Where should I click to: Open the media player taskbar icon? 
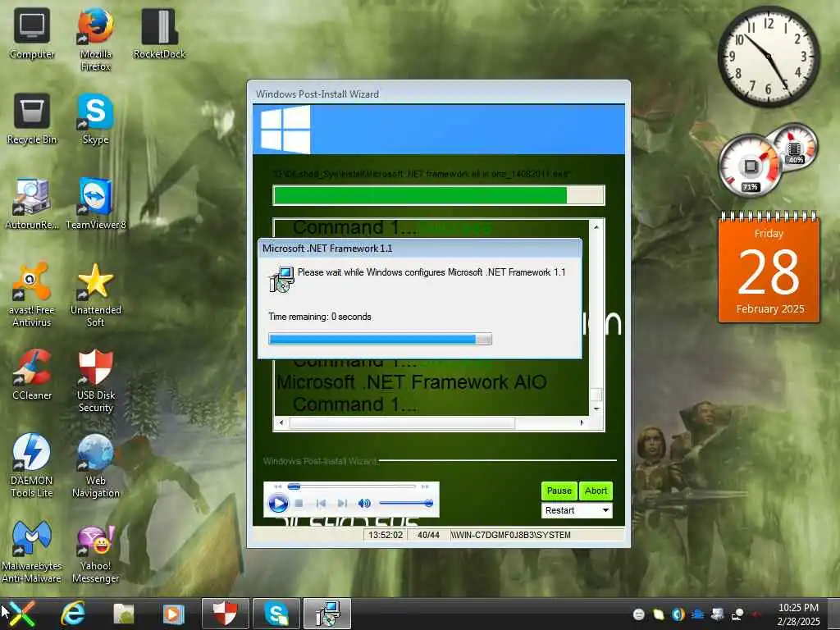173,614
